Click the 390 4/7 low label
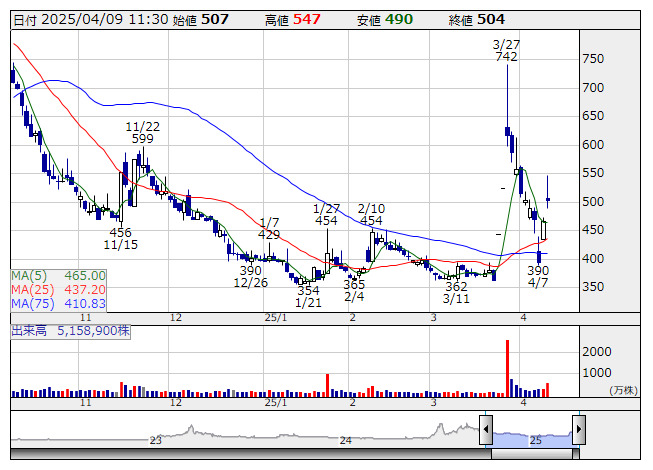The image size is (653, 470). [x=538, y=276]
